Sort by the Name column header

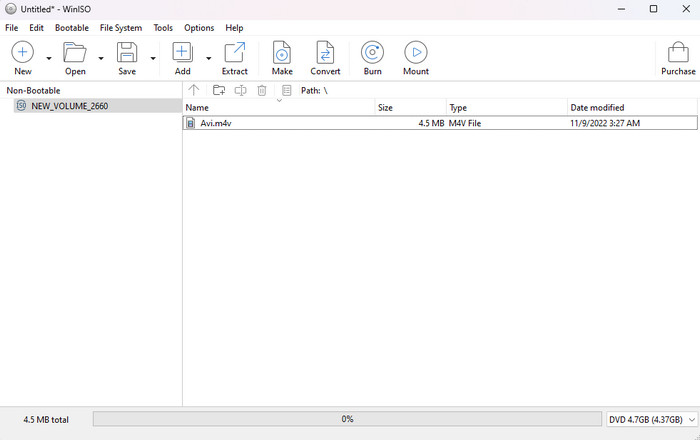coord(279,108)
